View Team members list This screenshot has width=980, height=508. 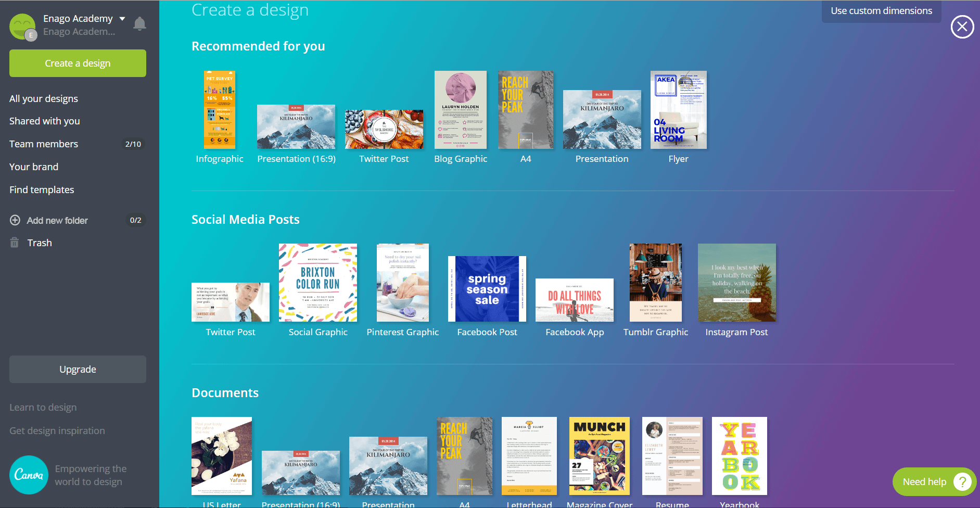tap(44, 144)
